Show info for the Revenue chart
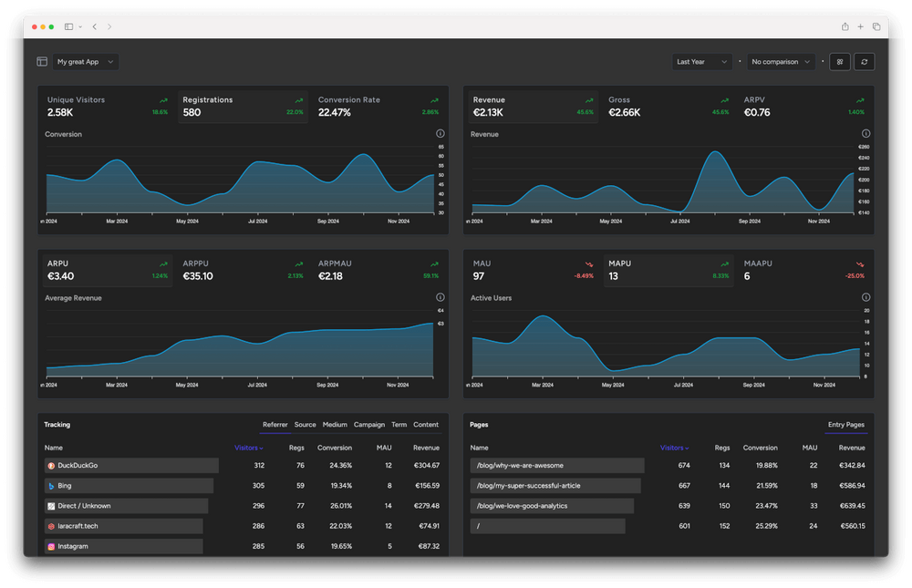This screenshot has height=588, width=912. point(865,134)
